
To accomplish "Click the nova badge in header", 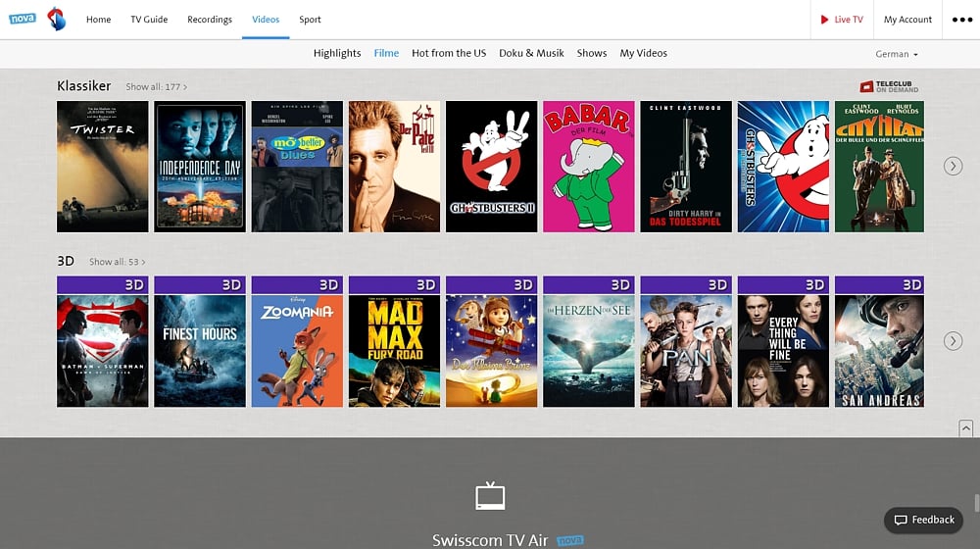I will coord(23,19).
